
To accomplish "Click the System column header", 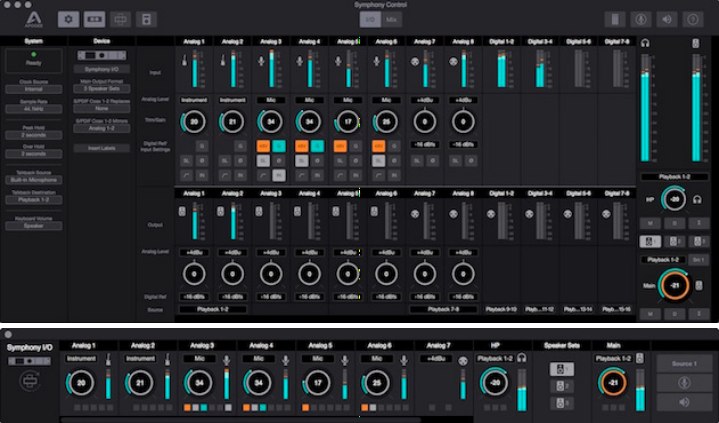I will (33, 41).
